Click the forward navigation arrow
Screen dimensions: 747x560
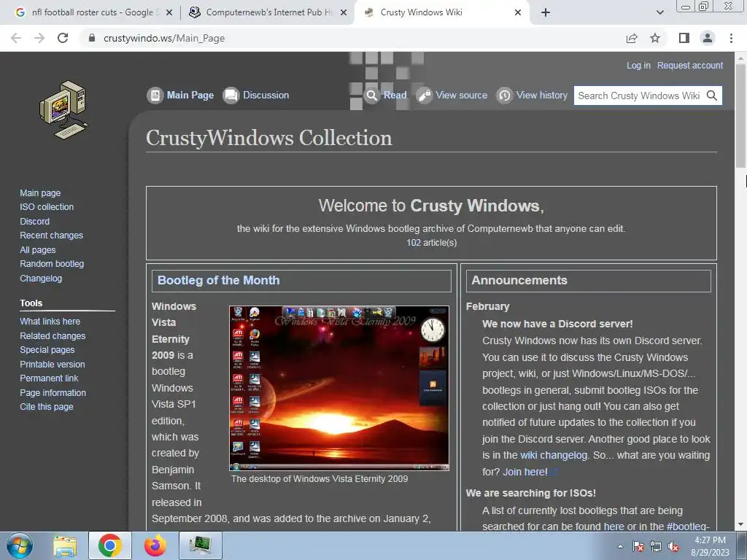tap(39, 38)
